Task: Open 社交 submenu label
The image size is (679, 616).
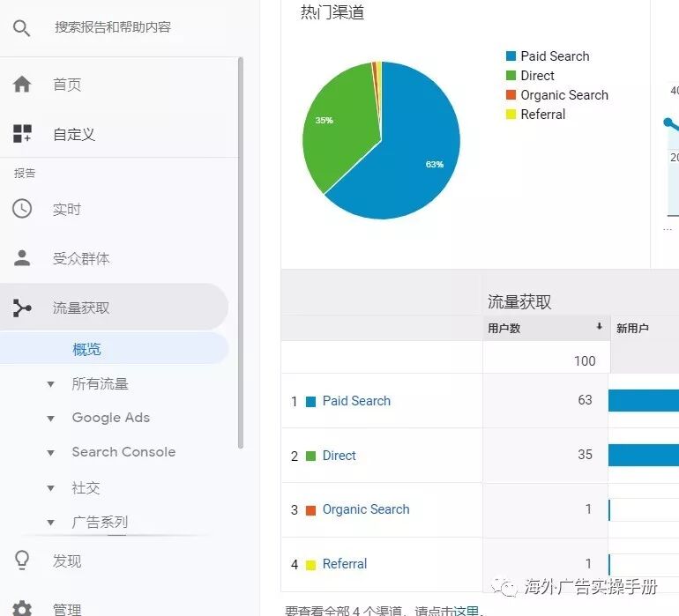Action: click(x=86, y=488)
